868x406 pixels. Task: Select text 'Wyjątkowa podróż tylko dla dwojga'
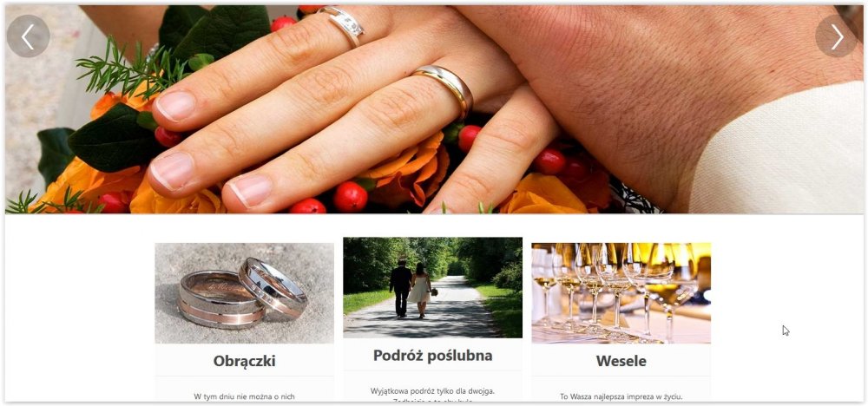(432, 390)
